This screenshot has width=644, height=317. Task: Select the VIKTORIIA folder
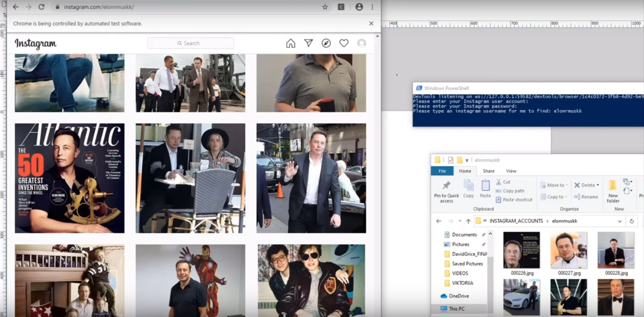click(459, 283)
